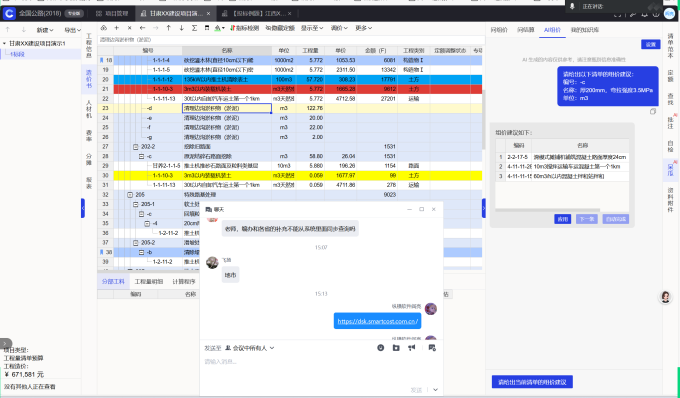Copy AI prompt with copy icon

tap(653, 112)
